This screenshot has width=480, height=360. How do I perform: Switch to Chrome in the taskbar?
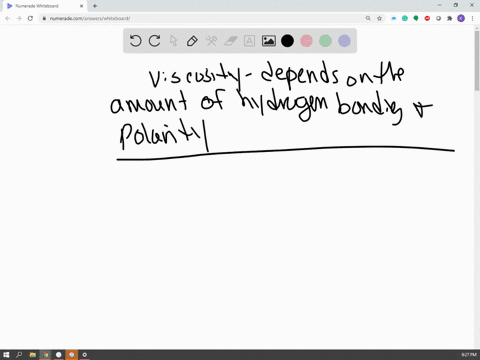click(46, 355)
